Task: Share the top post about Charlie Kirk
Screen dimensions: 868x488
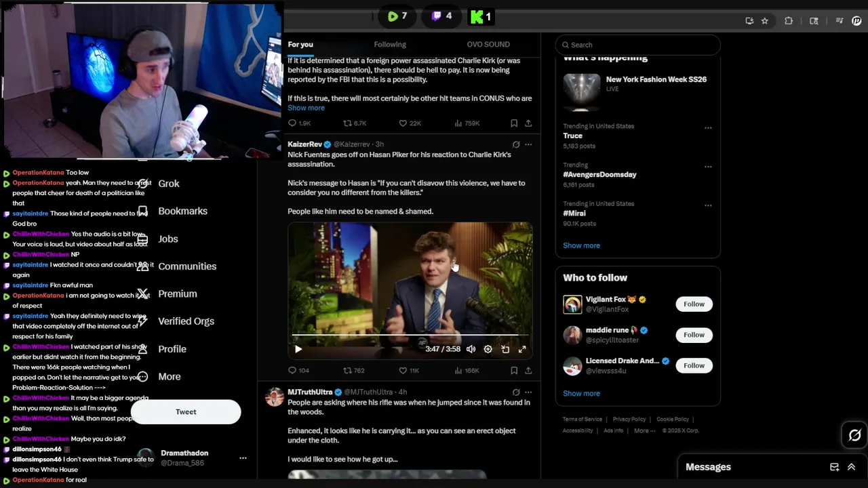Action: click(x=528, y=123)
